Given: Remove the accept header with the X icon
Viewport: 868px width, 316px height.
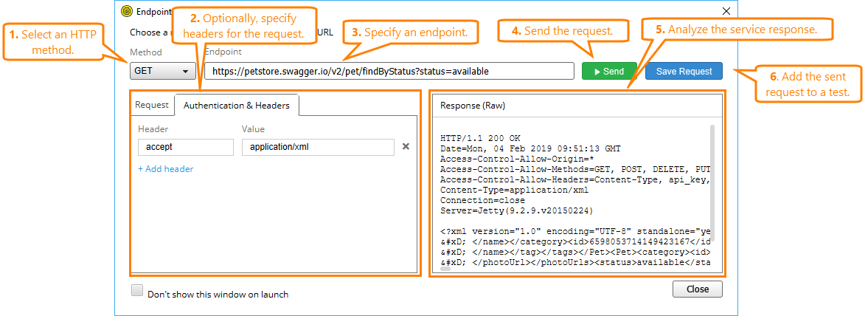Looking at the screenshot, I should point(405,147).
